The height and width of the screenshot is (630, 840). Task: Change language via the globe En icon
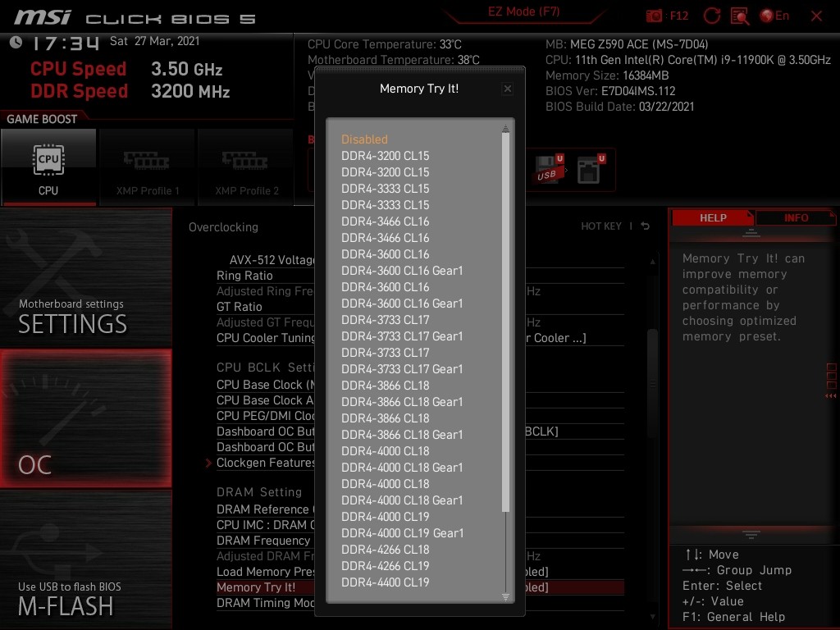pyautogui.click(x=774, y=16)
